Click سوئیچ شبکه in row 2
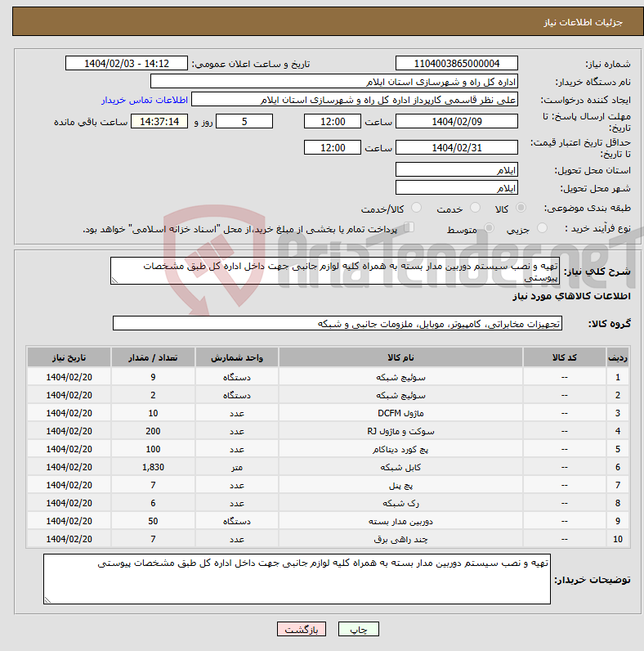 tap(400, 395)
